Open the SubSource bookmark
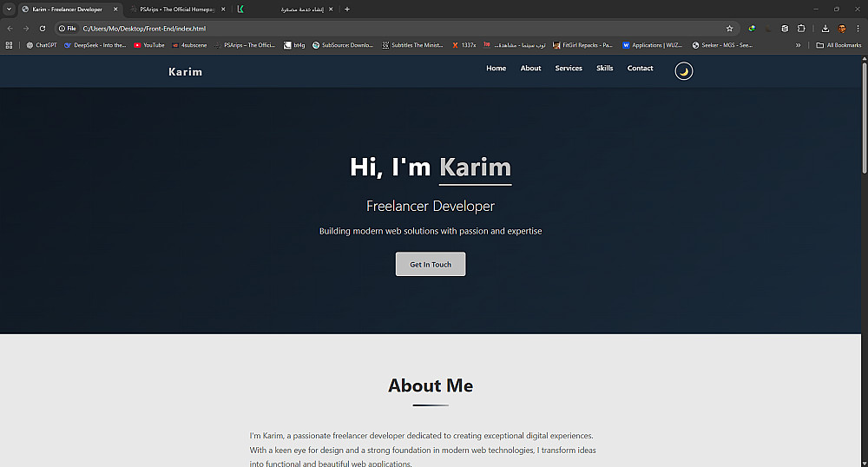The image size is (868, 467). 343,45
